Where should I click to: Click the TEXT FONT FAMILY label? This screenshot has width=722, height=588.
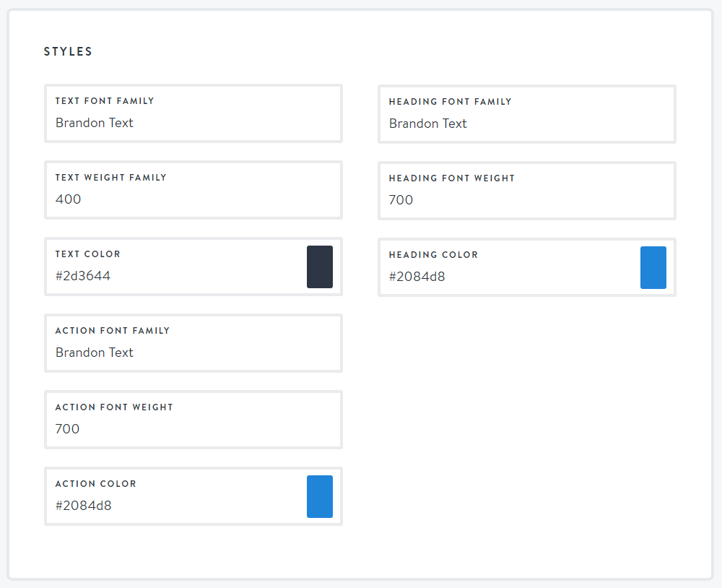tap(105, 101)
